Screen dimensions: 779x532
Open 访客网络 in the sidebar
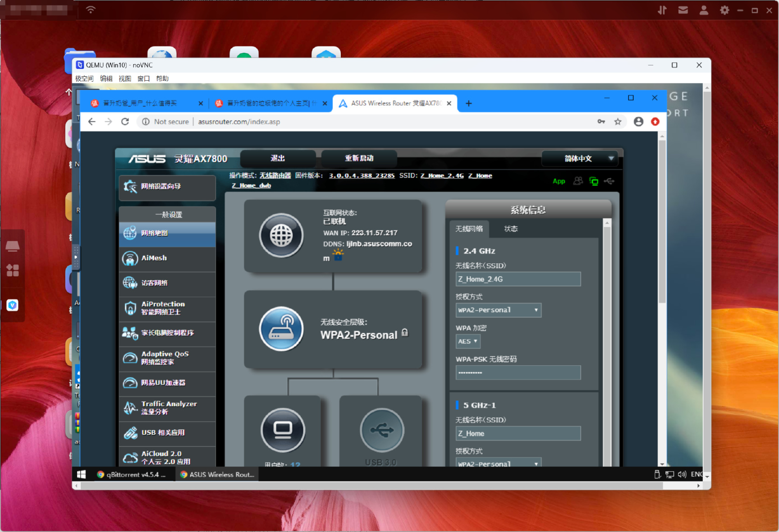click(x=167, y=283)
